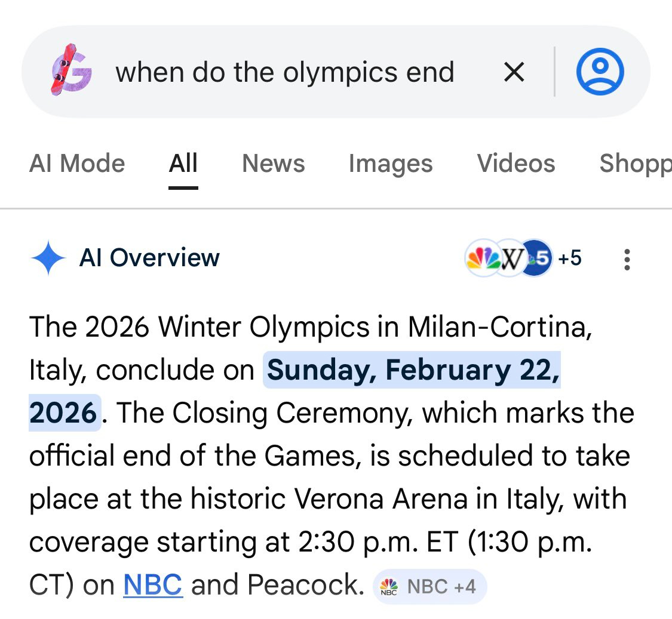672x619 pixels.
Task: Open the Wikipedia source icon
Action: 510,258
